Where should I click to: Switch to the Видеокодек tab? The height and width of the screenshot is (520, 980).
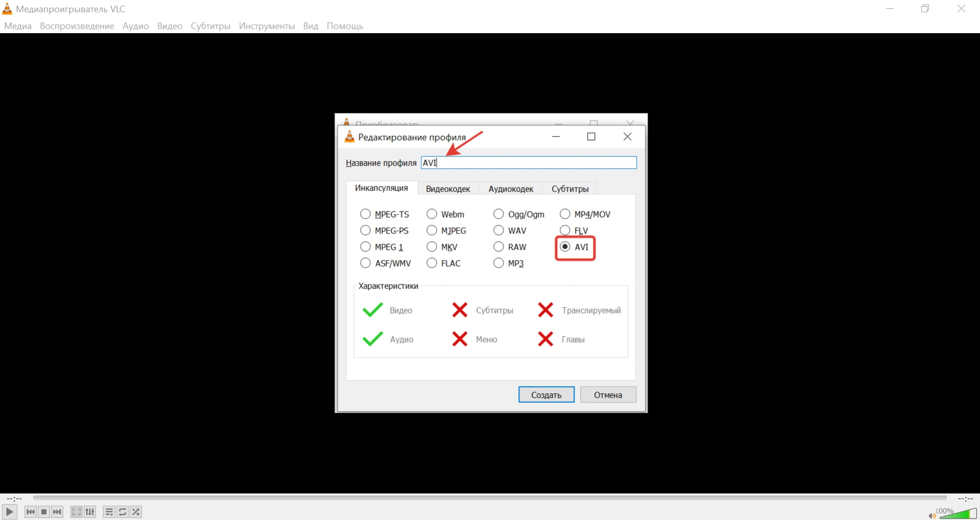coord(448,189)
